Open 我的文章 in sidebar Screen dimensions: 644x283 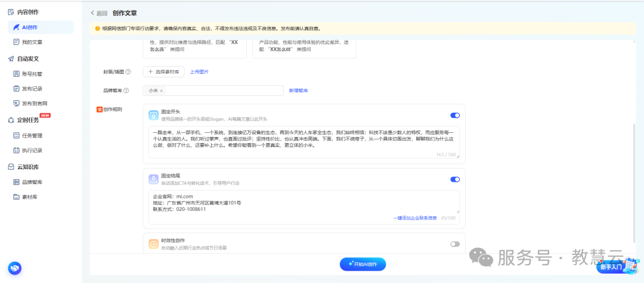coord(32,42)
